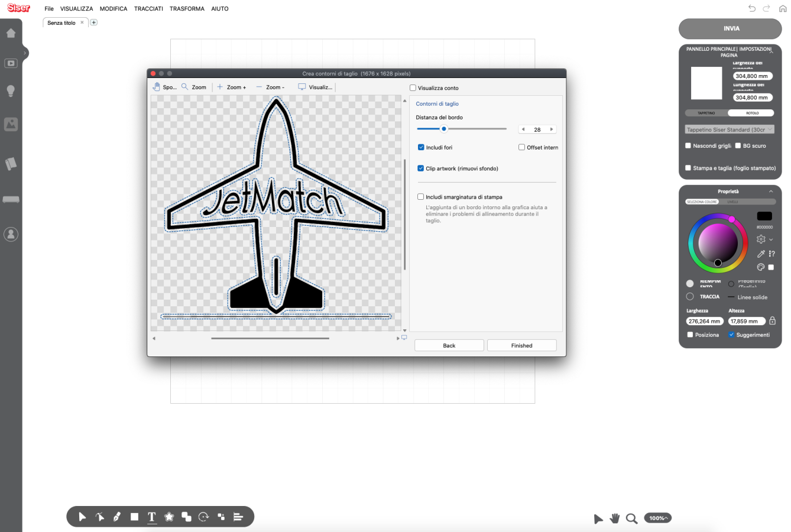Select the TRACCIA radio option
The width and height of the screenshot is (791, 532).
point(690,297)
